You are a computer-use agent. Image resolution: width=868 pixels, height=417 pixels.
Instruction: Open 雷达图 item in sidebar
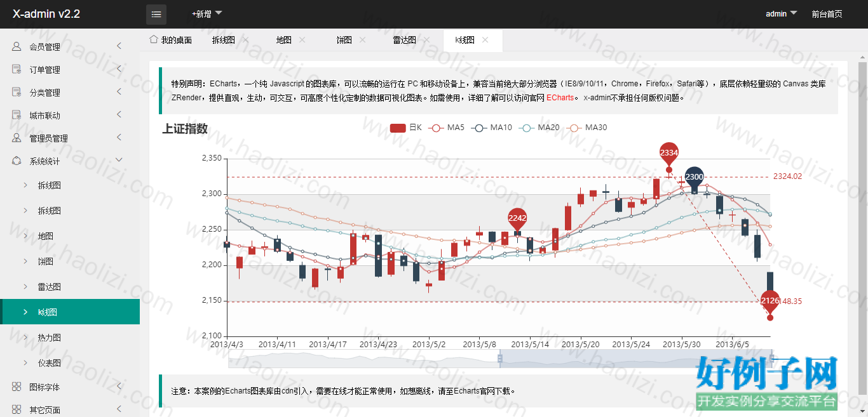point(70,287)
